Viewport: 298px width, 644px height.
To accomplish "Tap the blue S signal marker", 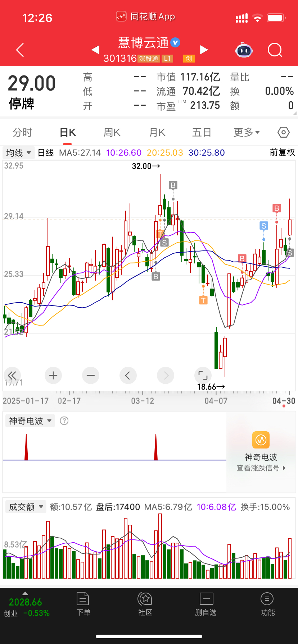I will [x=264, y=226].
